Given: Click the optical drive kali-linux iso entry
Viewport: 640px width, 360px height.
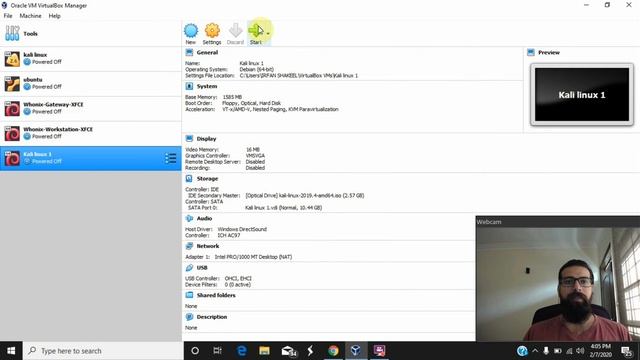Looking at the screenshot, I should click(304, 196).
